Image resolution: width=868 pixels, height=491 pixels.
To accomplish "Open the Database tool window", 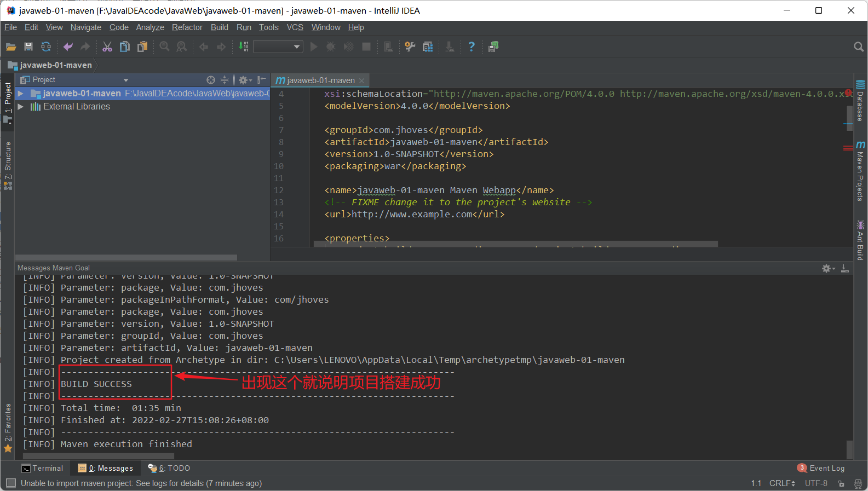I will pos(860,101).
